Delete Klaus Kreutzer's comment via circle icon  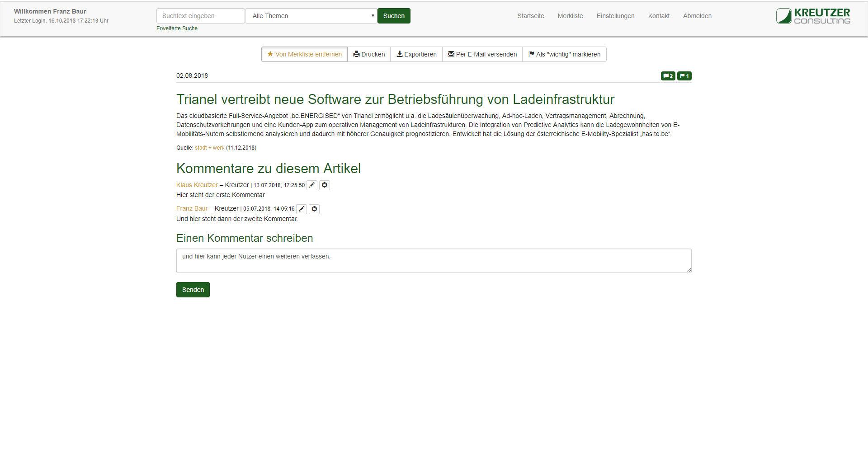[x=325, y=185]
